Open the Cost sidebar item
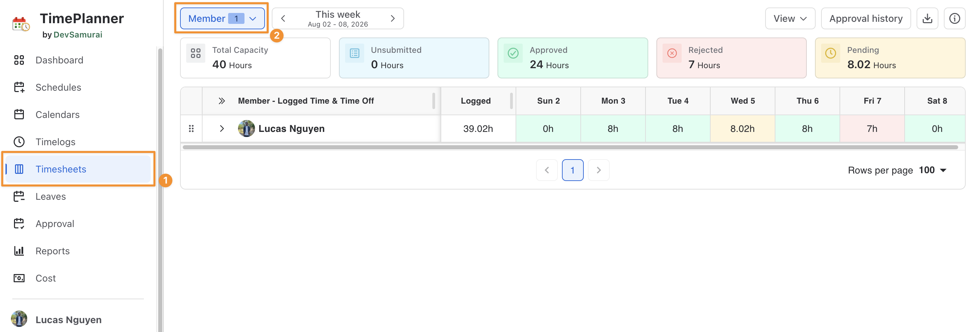The width and height of the screenshot is (980, 332). pyautogui.click(x=46, y=278)
